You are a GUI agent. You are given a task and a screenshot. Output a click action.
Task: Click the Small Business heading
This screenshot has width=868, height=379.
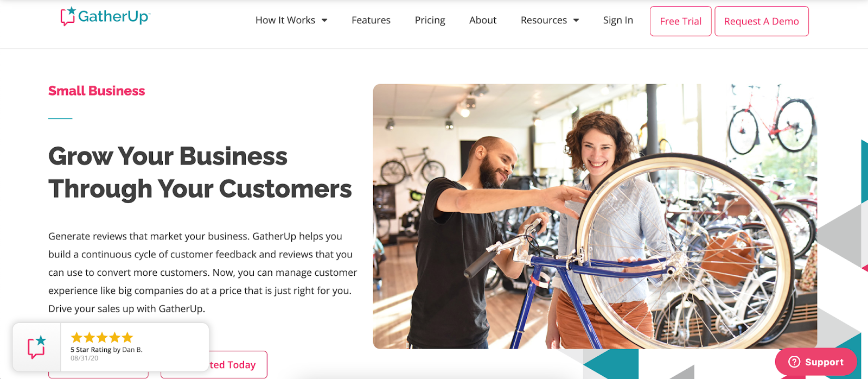pos(97,91)
